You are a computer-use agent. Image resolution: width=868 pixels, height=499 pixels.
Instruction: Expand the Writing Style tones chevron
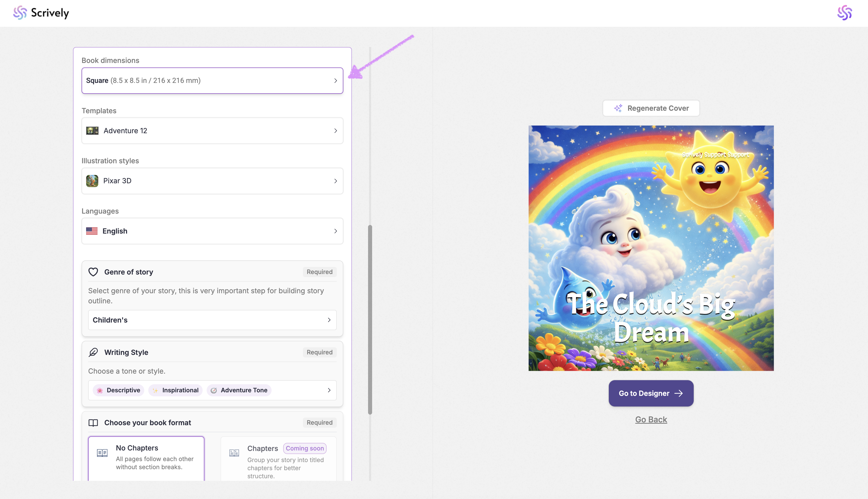(x=329, y=390)
